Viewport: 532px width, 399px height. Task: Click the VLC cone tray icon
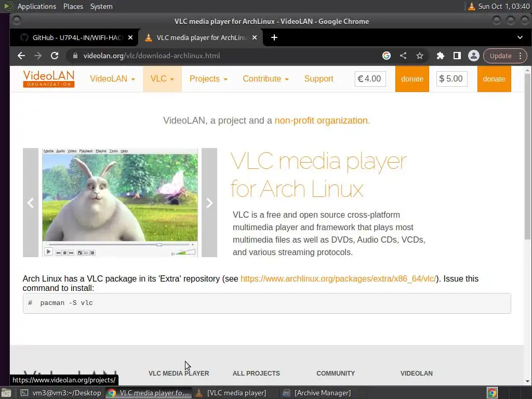pyautogui.click(x=471, y=6)
